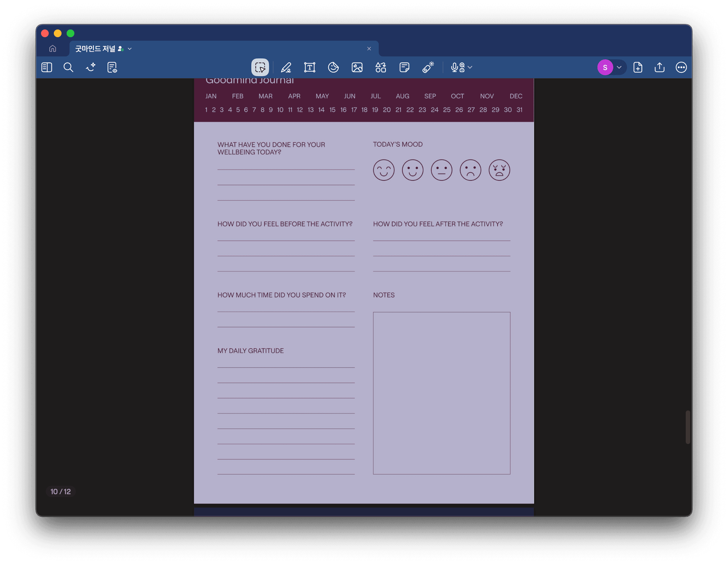The height and width of the screenshot is (564, 728).
Task: Jump to the MAR month tab
Action: coord(265,96)
